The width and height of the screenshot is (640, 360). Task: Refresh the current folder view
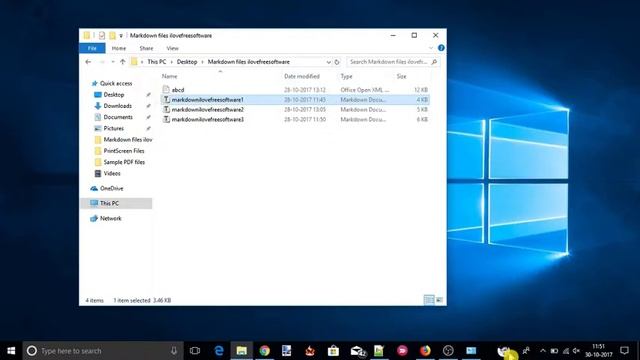tap(337, 62)
